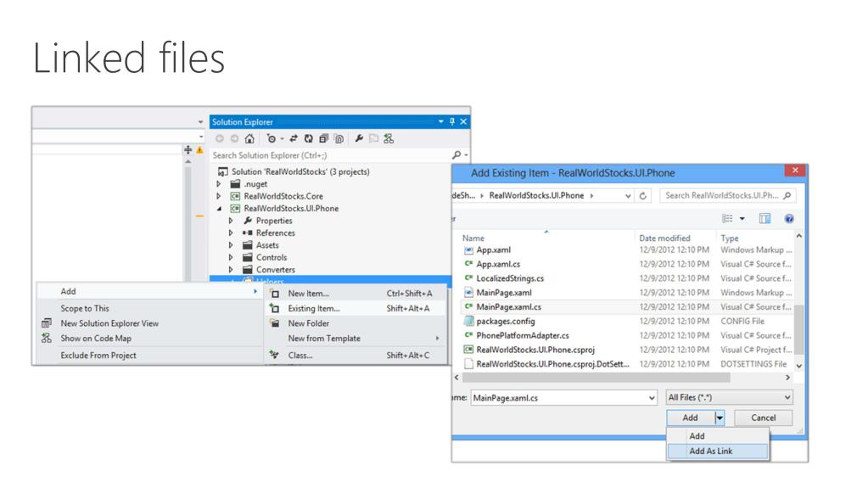868x488 pixels.
Task: Select the App.xaml.cs file
Action: click(498, 264)
